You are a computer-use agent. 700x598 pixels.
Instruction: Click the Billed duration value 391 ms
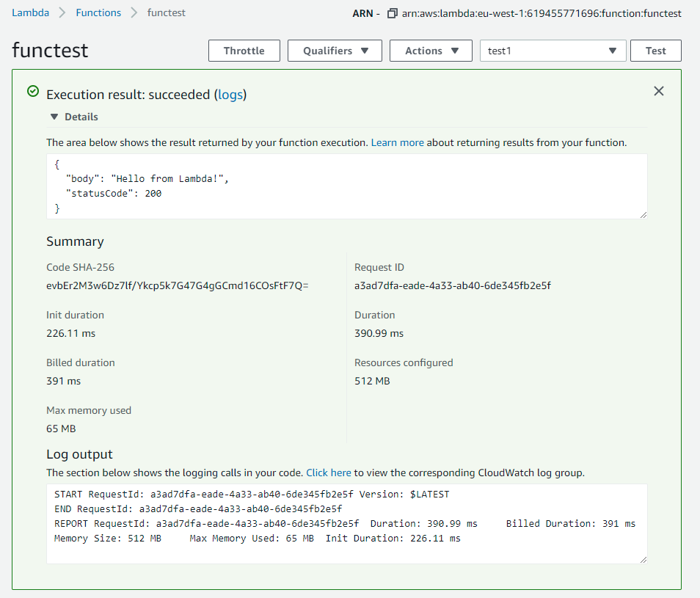click(x=63, y=381)
